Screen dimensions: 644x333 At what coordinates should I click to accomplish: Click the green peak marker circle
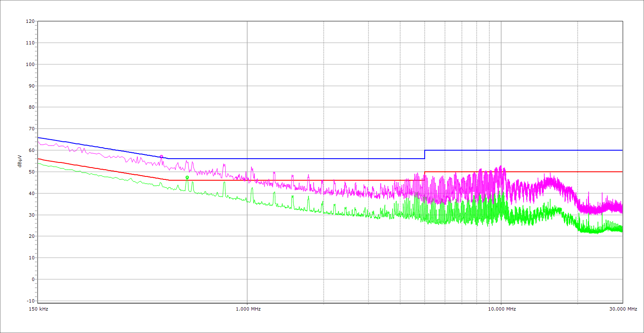pos(187,177)
